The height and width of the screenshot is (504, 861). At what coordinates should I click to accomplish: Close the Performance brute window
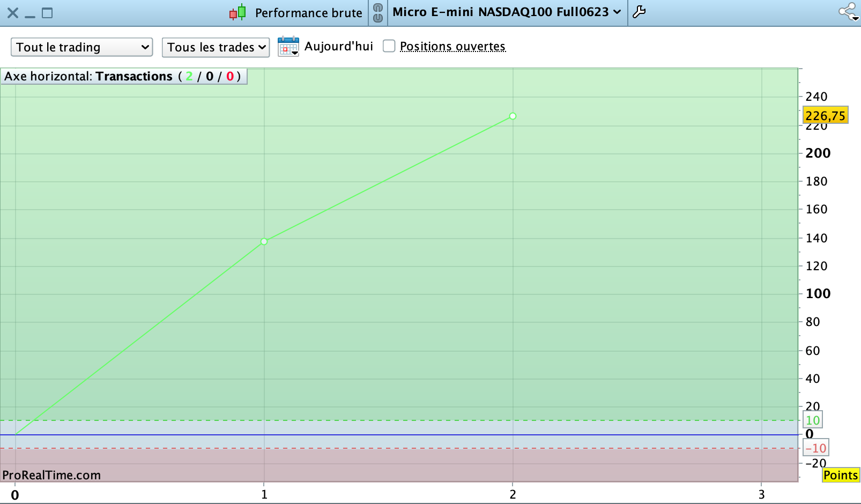13,13
